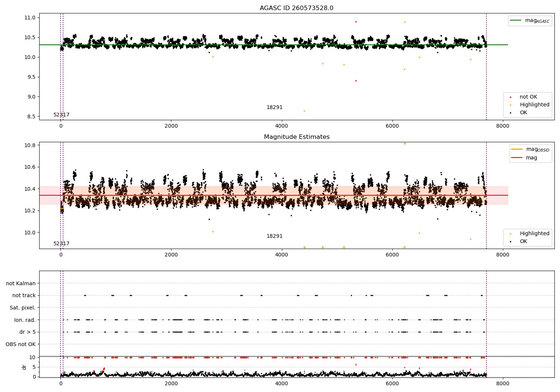Select the 'not track' row label
Screen dimensions: 560x392
[24, 296]
